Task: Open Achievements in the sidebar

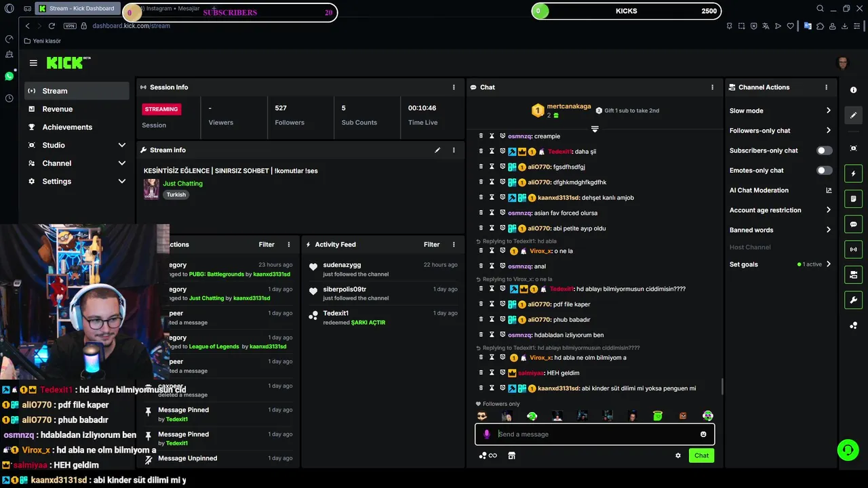Action: click(77, 127)
